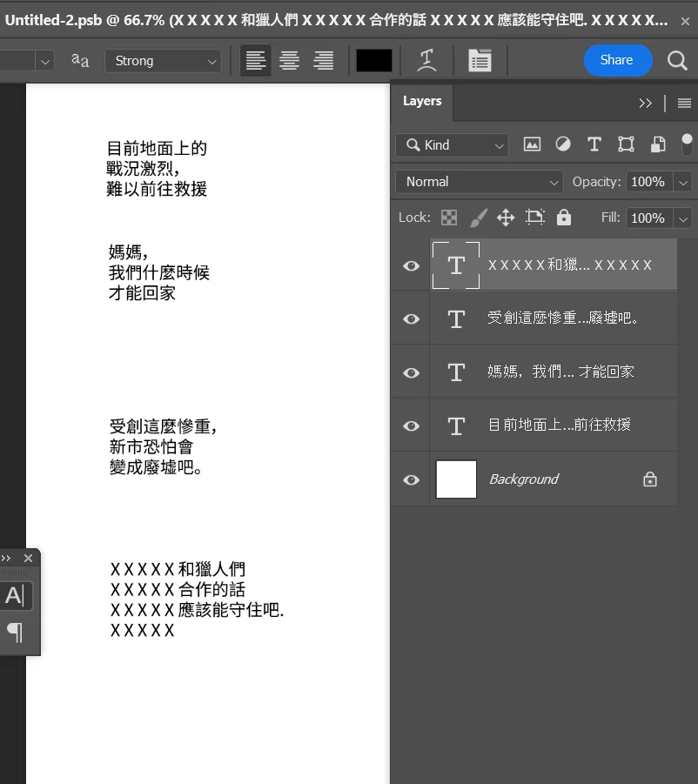Open the Fill slider dropdown arrow

683,218
